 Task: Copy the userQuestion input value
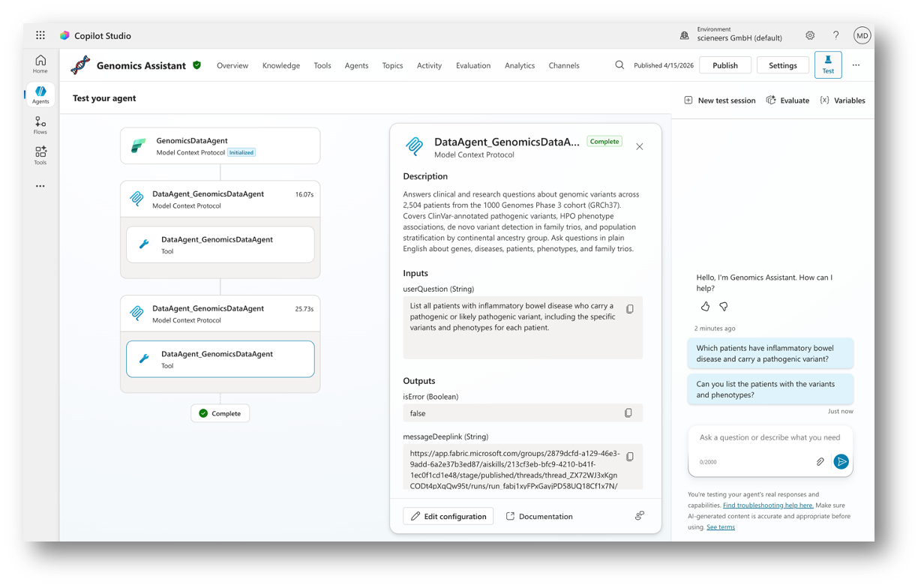click(630, 309)
